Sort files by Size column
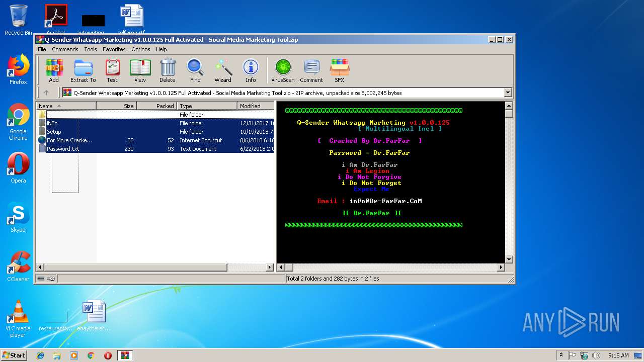This screenshot has height=362, width=644. [x=116, y=106]
